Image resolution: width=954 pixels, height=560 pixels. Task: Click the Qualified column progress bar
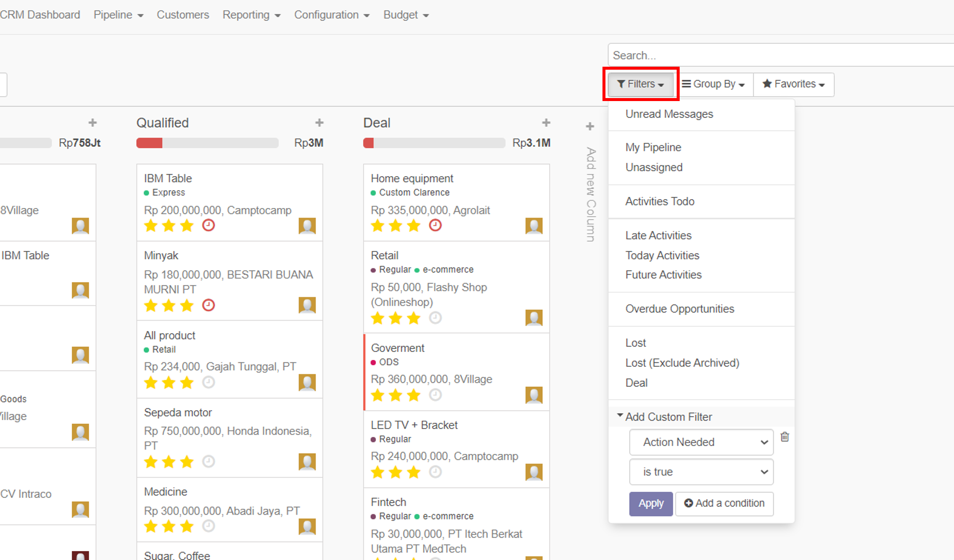tap(207, 143)
